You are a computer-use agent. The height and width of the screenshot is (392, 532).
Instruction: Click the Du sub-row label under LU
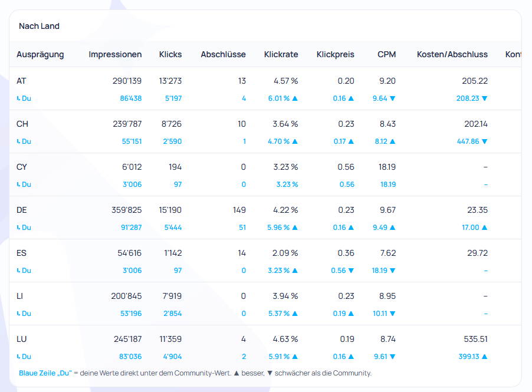point(24,357)
